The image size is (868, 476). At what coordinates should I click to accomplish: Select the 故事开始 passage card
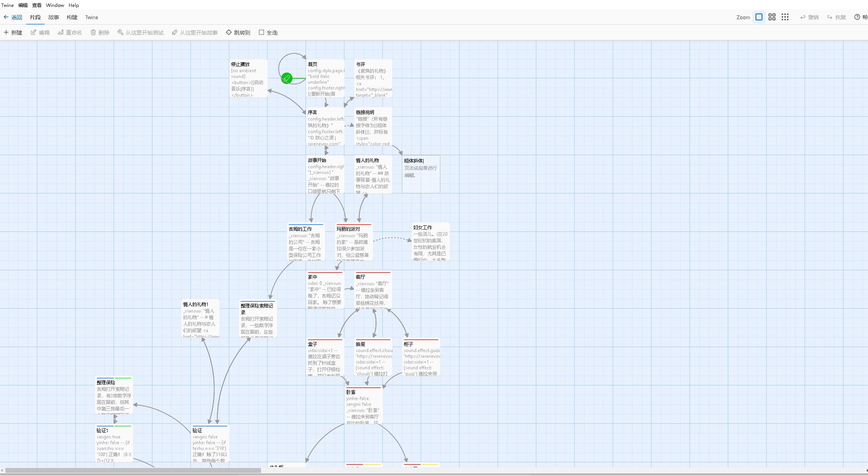pyautogui.click(x=325, y=174)
